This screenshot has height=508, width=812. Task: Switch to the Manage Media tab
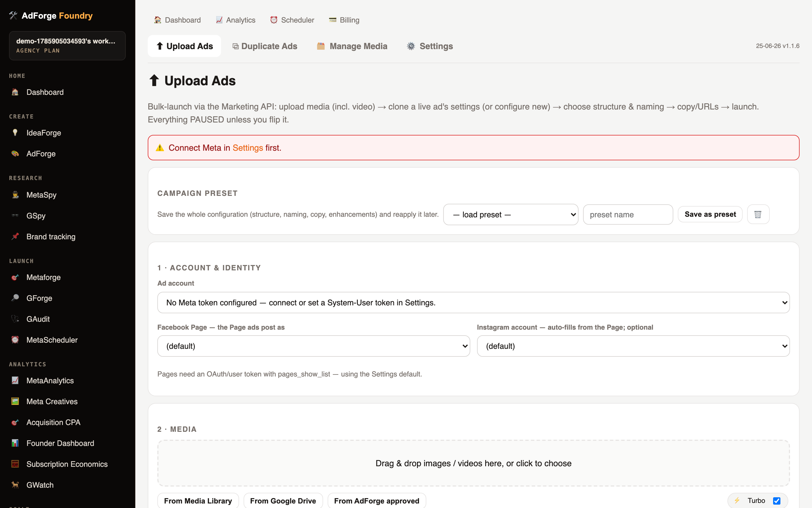tap(352, 46)
